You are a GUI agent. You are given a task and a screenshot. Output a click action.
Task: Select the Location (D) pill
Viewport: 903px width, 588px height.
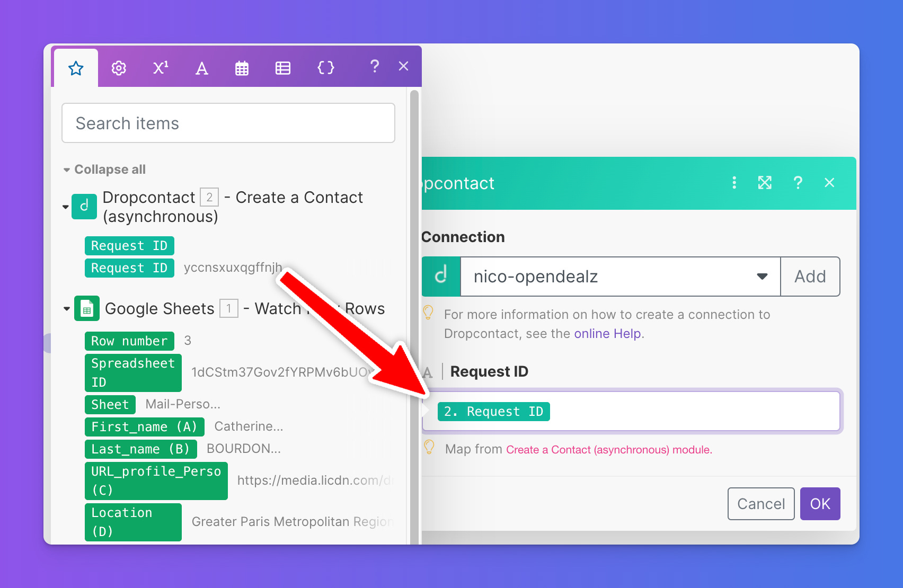tap(133, 522)
